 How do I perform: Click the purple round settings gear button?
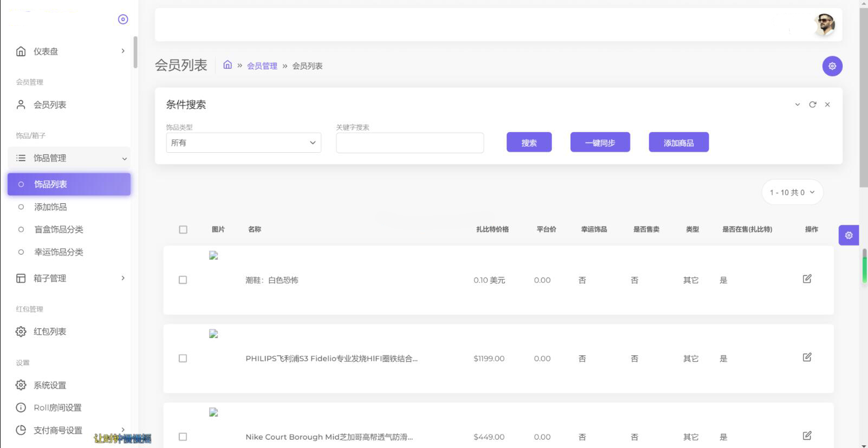(832, 66)
